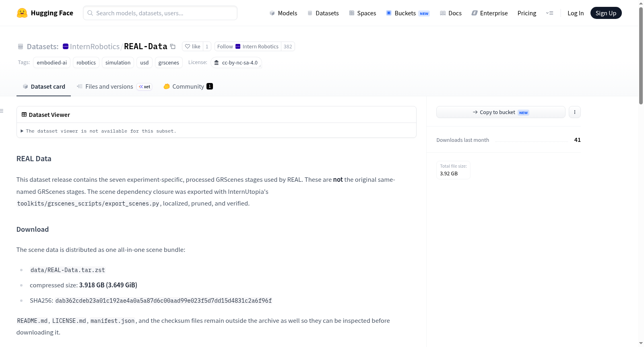The height and width of the screenshot is (347, 644).
Task: Open Pricing page
Action: coord(527,13)
